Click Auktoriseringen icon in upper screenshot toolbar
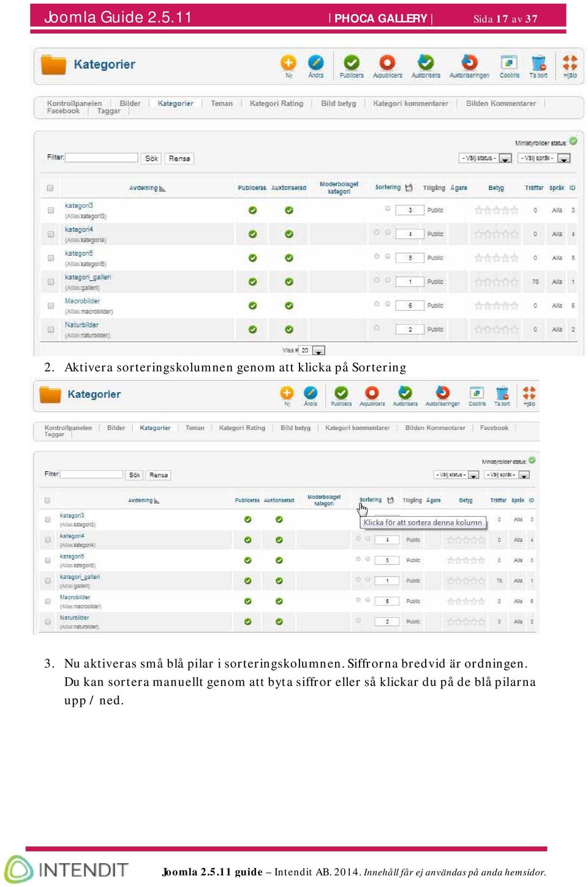Screen dimensions: 588x887 tap(469, 63)
